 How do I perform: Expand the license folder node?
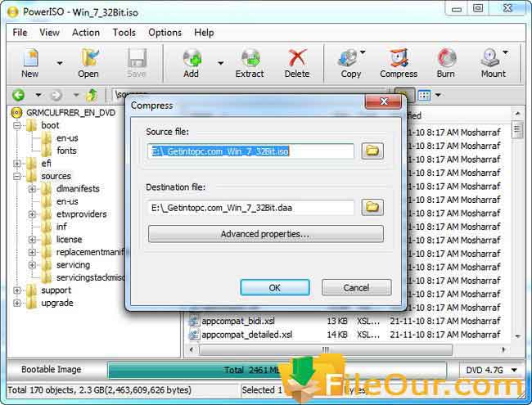click(32, 240)
